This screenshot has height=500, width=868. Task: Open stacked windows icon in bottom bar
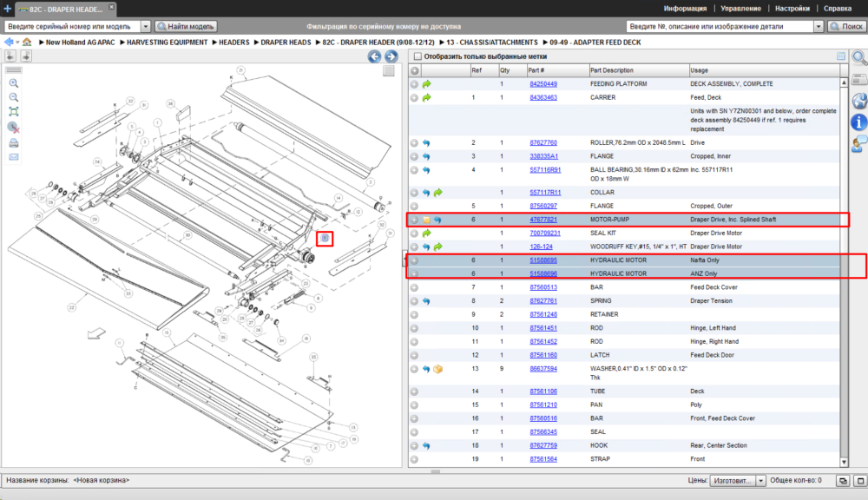[843, 481]
